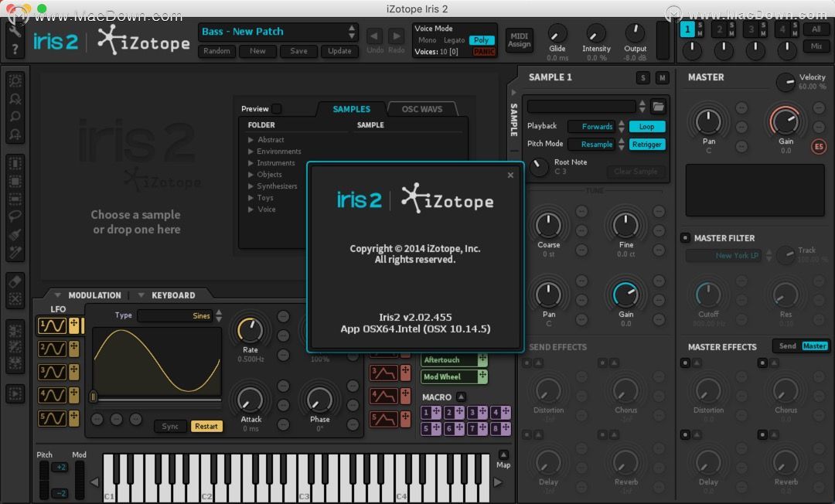Open the KEYBOARD tab
The height and width of the screenshot is (504, 835).
click(173, 295)
